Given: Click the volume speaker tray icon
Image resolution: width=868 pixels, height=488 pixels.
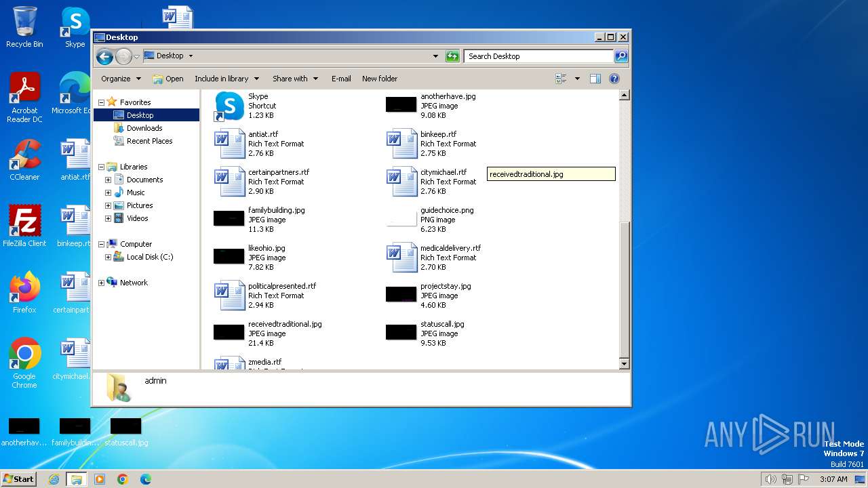Looking at the screenshot, I should 770,479.
